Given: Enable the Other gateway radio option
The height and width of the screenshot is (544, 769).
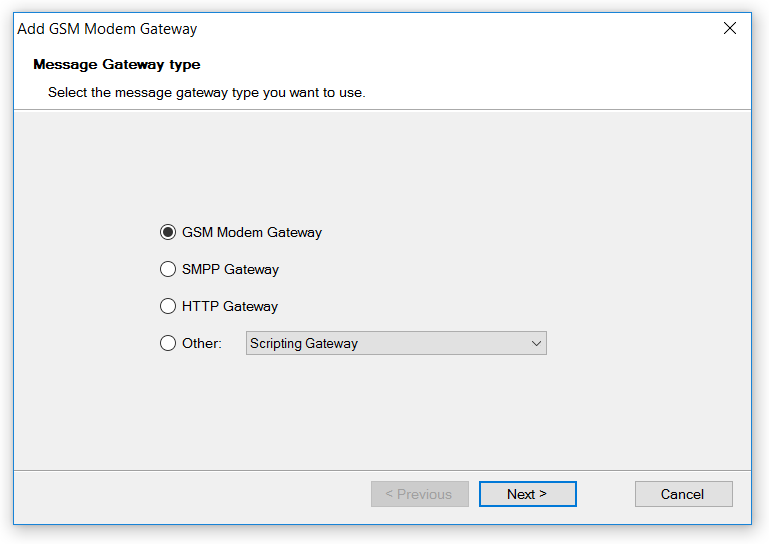Looking at the screenshot, I should 168,343.
